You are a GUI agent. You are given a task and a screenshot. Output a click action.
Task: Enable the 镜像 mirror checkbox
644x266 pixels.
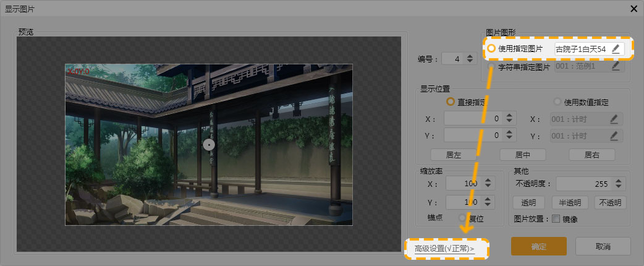coord(555,218)
